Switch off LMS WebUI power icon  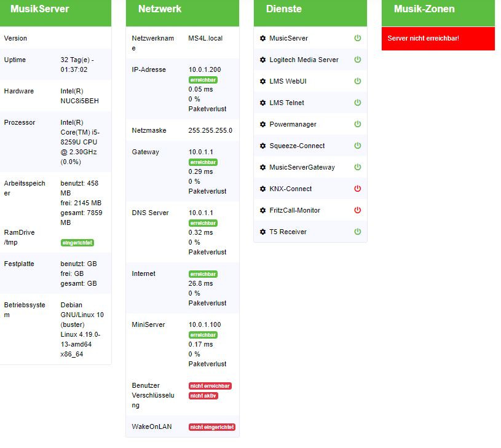pos(358,81)
